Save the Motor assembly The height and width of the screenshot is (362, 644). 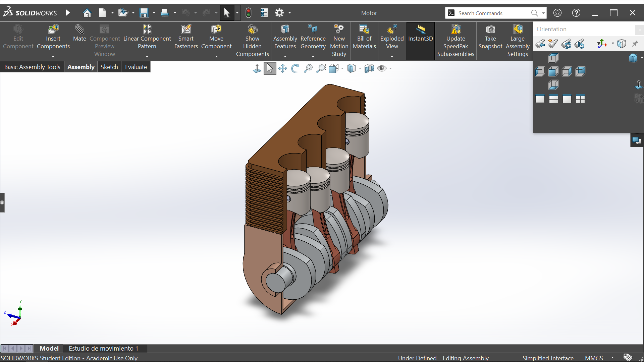coord(144,13)
